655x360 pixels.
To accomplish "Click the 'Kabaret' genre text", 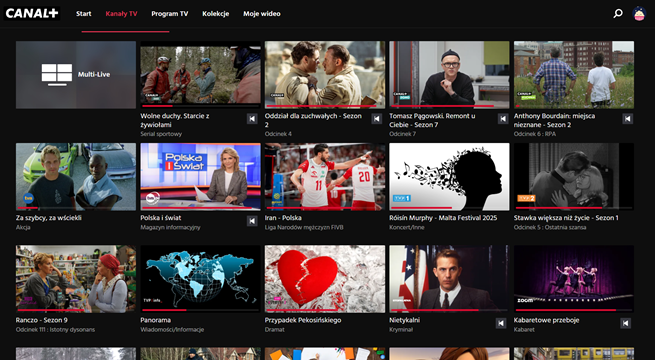I will [524, 330].
